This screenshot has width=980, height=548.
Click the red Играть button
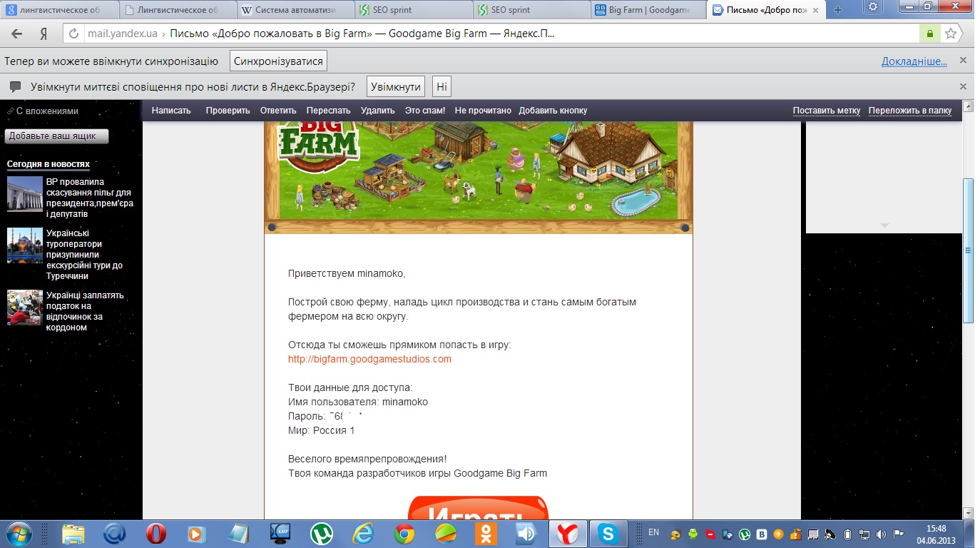pyautogui.click(x=478, y=509)
